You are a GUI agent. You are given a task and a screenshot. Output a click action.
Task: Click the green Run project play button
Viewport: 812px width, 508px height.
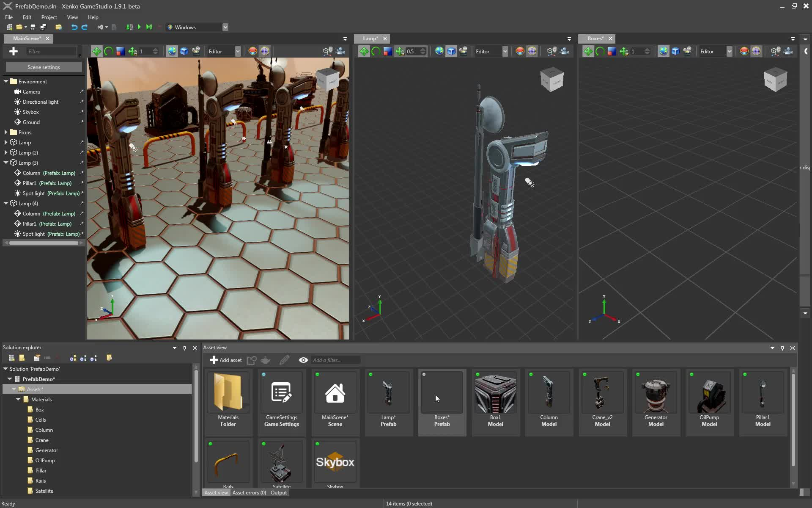(139, 27)
